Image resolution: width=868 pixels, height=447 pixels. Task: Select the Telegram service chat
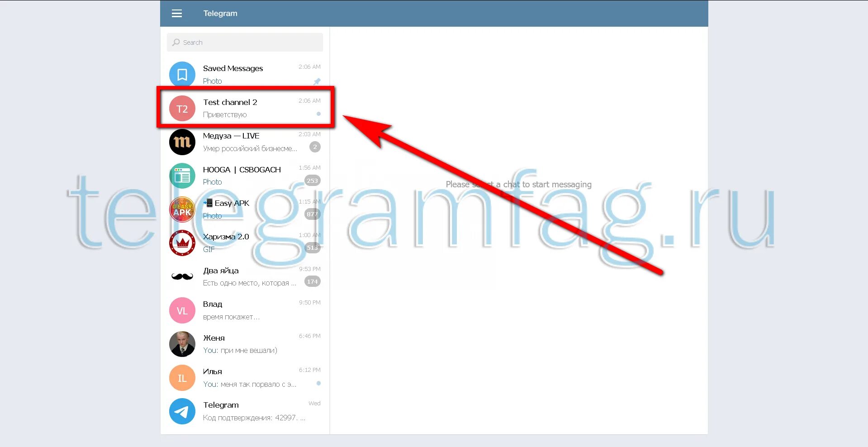245,411
